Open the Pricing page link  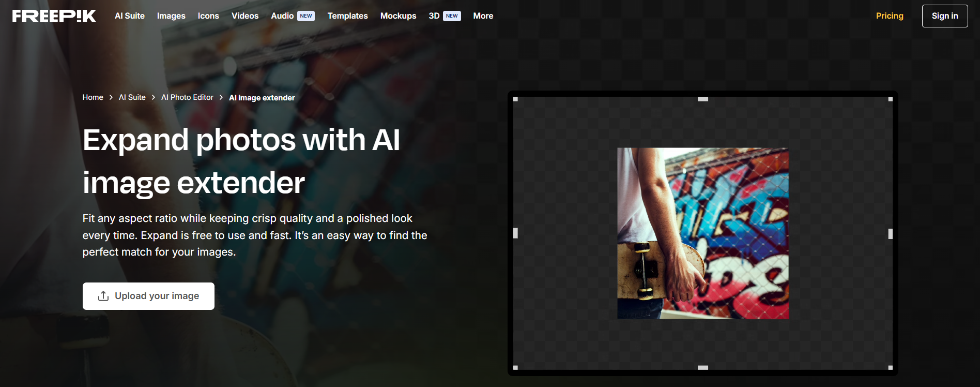pos(889,16)
